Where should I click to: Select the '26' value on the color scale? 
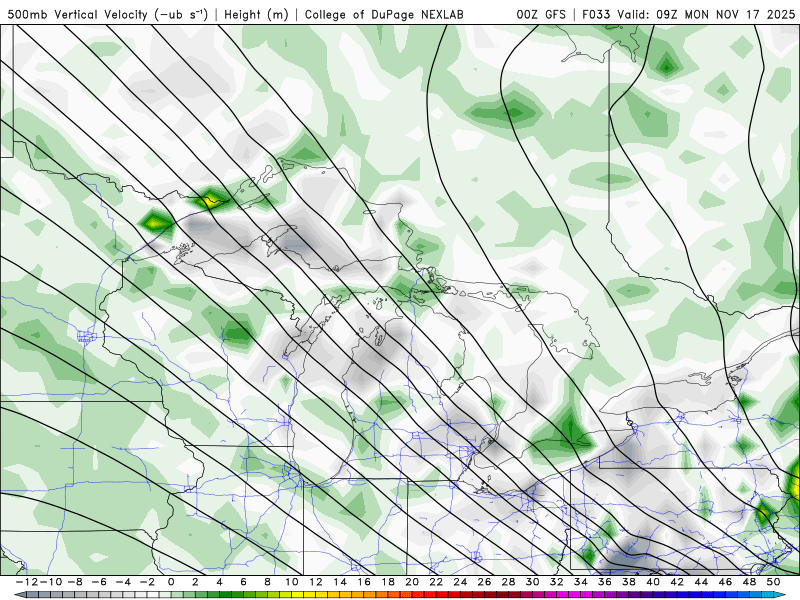(484, 582)
